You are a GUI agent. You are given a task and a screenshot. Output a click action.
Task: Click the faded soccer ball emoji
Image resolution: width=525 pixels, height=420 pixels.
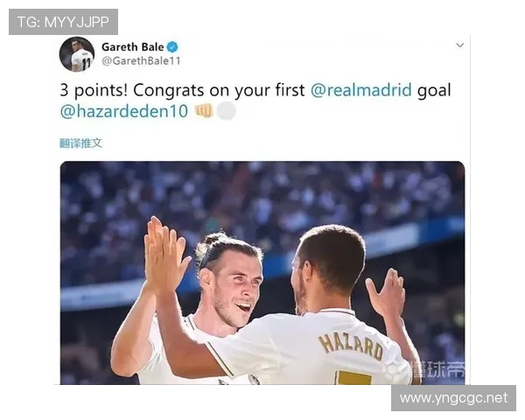click(227, 111)
